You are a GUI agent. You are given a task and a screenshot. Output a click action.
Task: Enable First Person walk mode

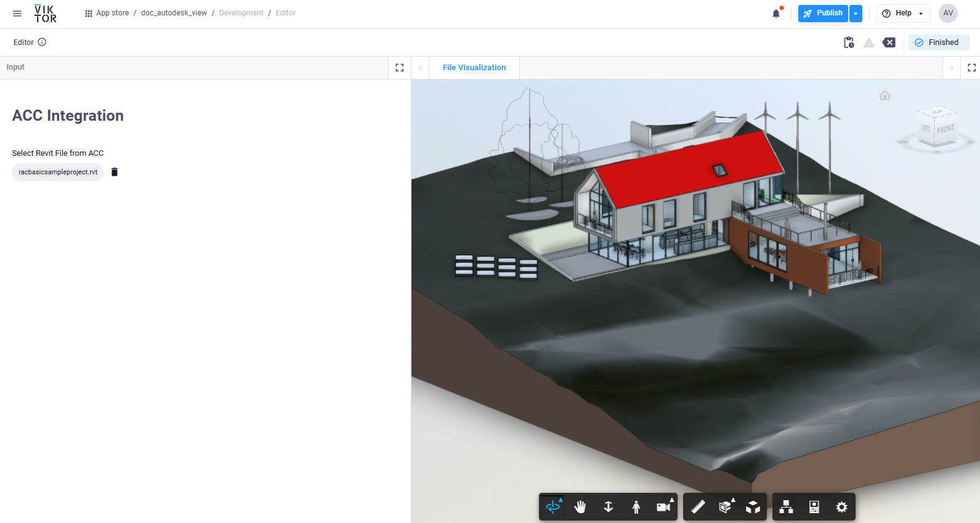636,507
